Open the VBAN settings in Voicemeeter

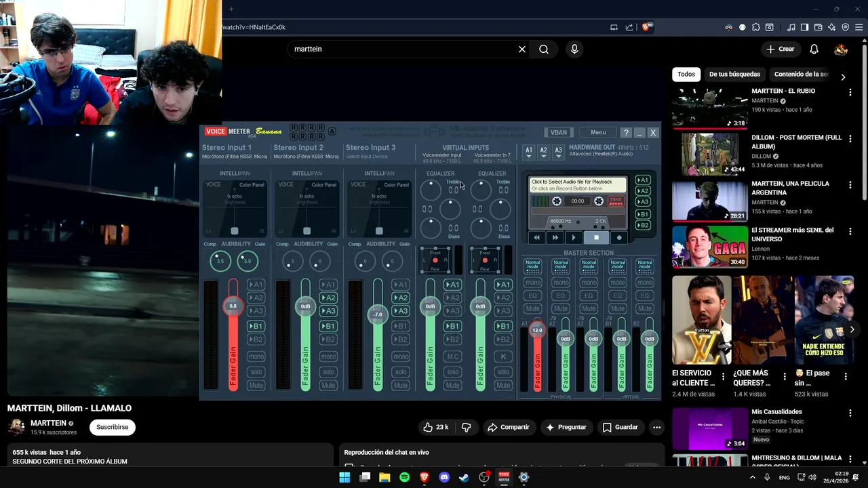[x=559, y=133]
